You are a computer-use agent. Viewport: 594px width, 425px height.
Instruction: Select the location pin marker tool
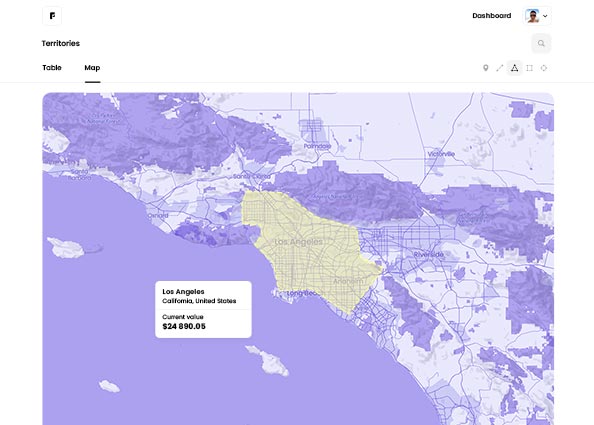click(x=485, y=68)
